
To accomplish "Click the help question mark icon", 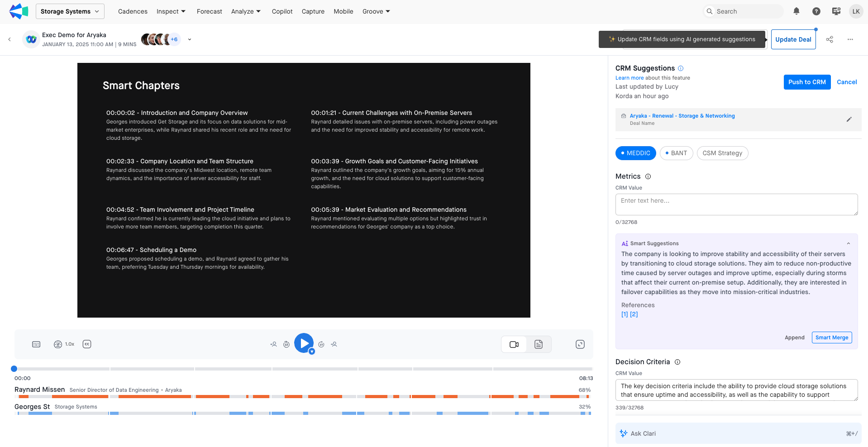I will (816, 11).
